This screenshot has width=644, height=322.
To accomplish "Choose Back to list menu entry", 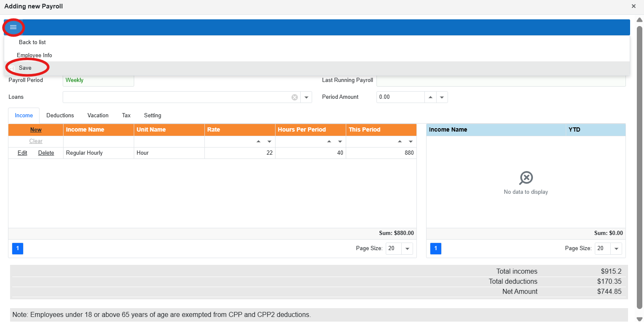I will click(x=32, y=42).
